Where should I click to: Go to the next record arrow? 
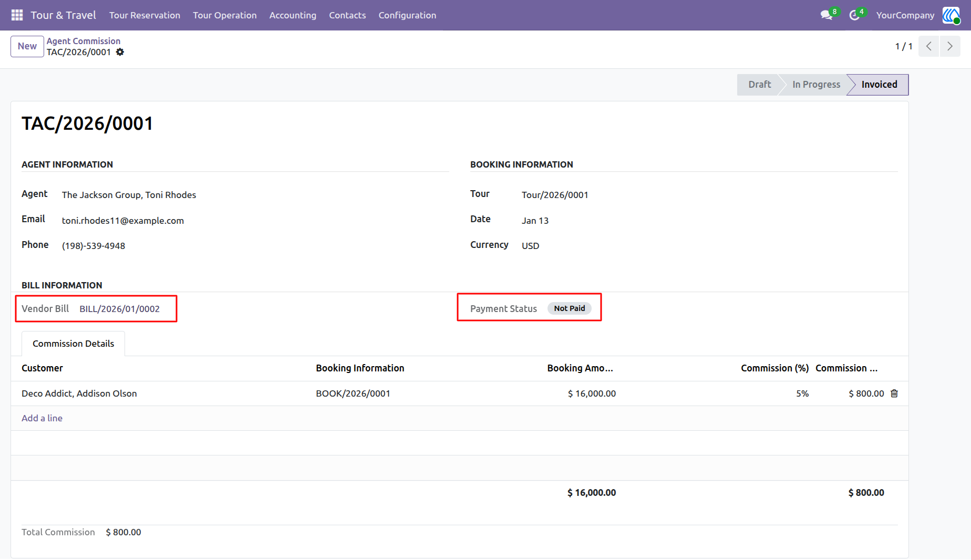tap(950, 46)
